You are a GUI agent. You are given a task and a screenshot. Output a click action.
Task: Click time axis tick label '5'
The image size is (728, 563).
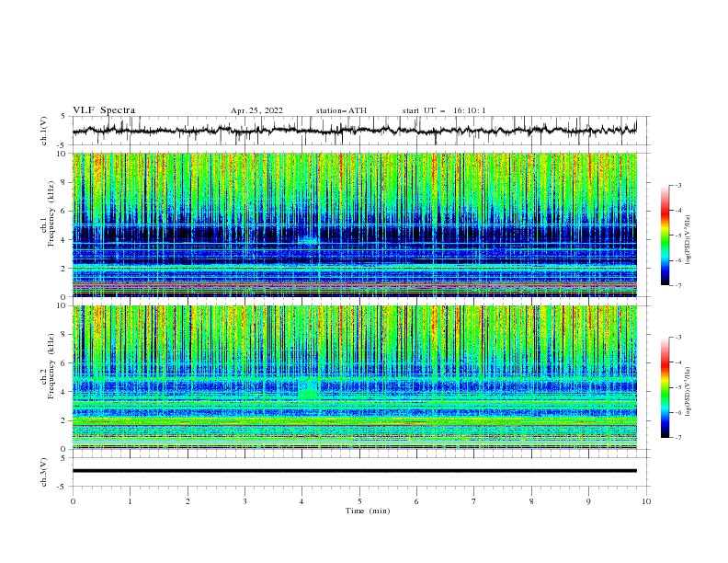pyautogui.click(x=359, y=501)
